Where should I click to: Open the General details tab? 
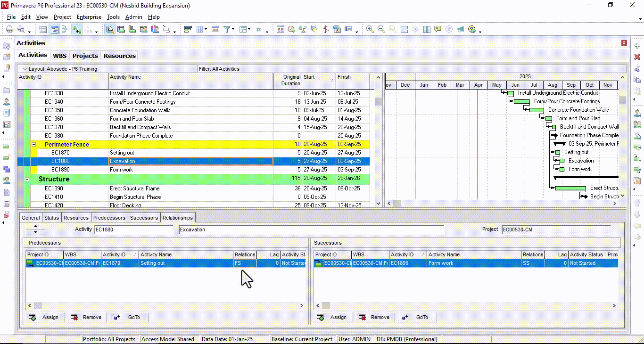point(31,218)
